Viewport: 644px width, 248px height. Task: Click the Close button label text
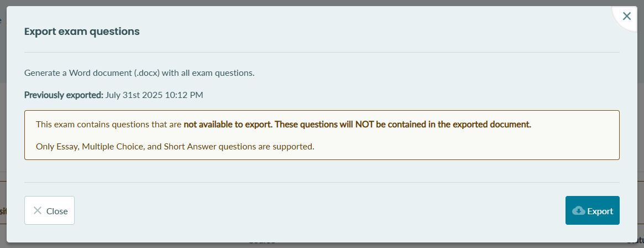(x=57, y=211)
